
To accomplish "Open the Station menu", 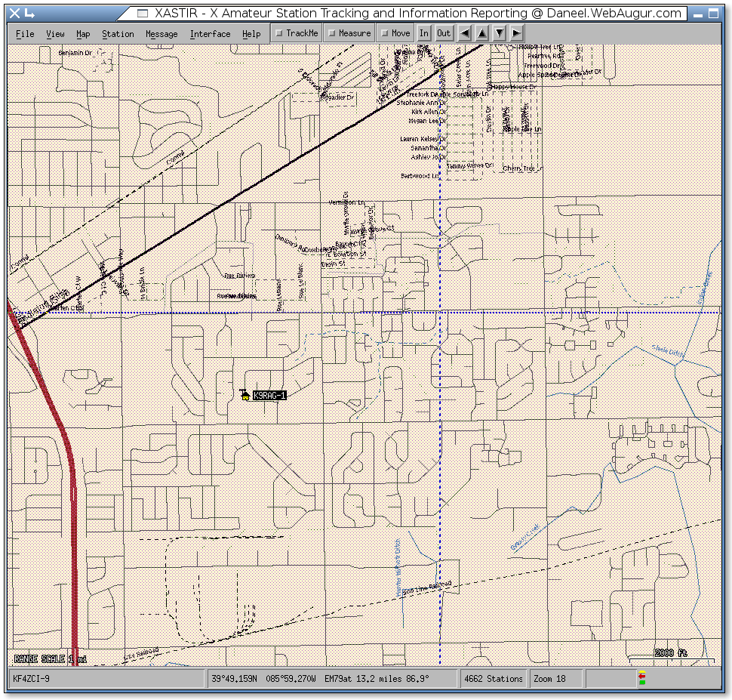I will [118, 34].
